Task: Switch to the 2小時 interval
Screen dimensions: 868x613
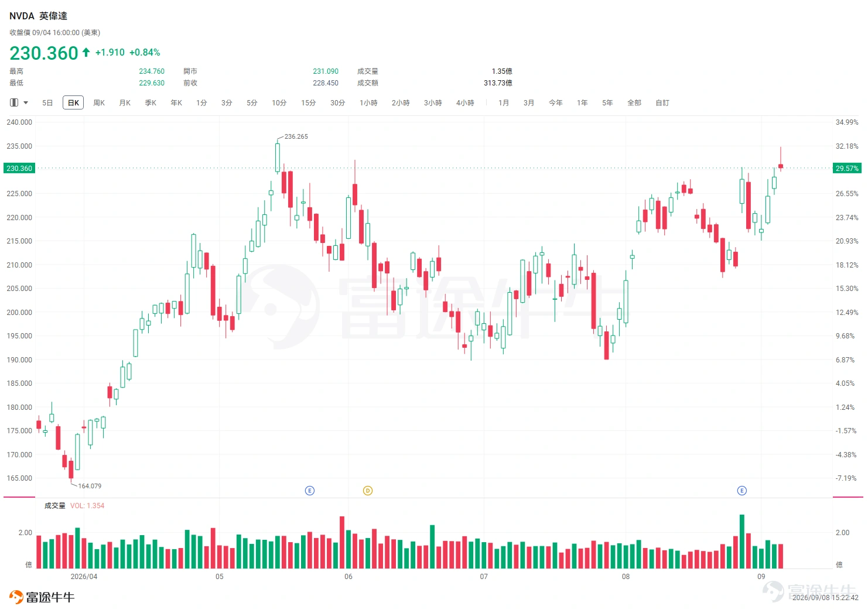Action: pyautogui.click(x=401, y=103)
